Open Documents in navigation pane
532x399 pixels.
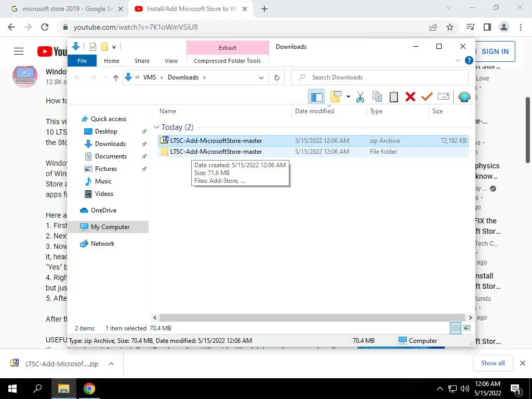[x=111, y=156]
